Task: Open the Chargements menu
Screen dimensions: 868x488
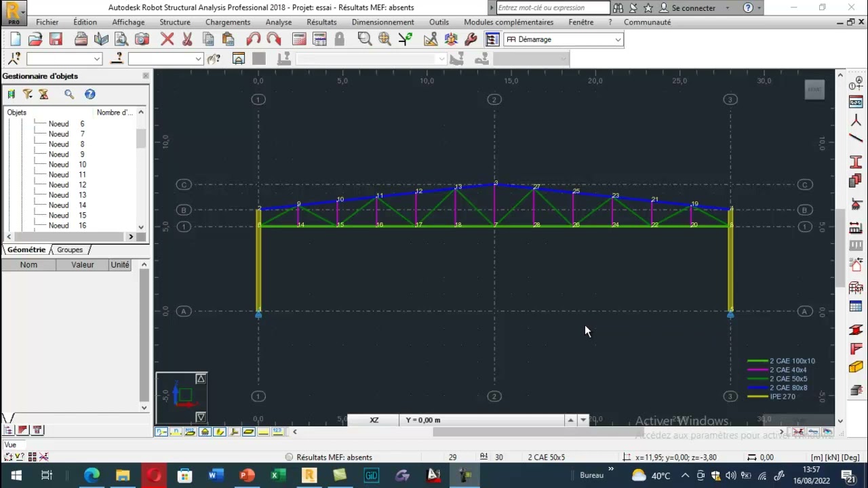Action: coord(228,22)
